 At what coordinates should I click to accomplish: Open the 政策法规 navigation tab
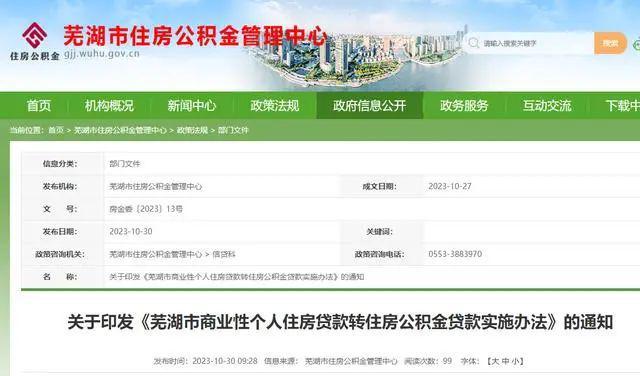tap(275, 106)
